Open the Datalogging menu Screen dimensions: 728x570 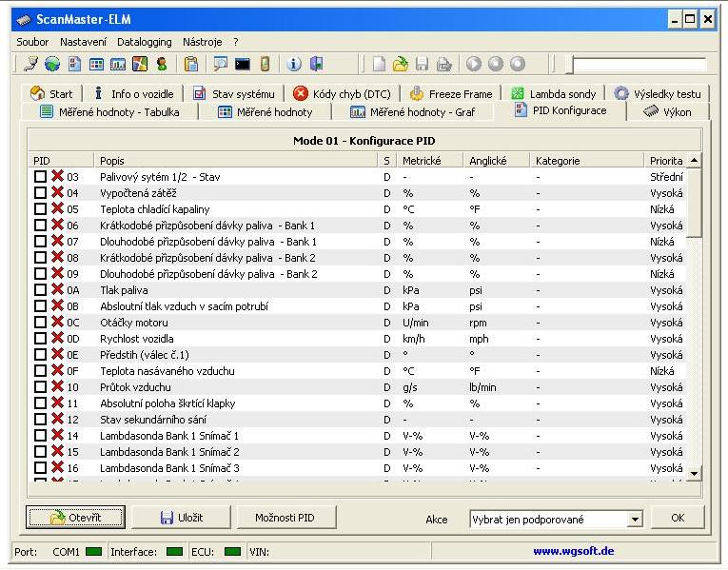tap(145, 42)
